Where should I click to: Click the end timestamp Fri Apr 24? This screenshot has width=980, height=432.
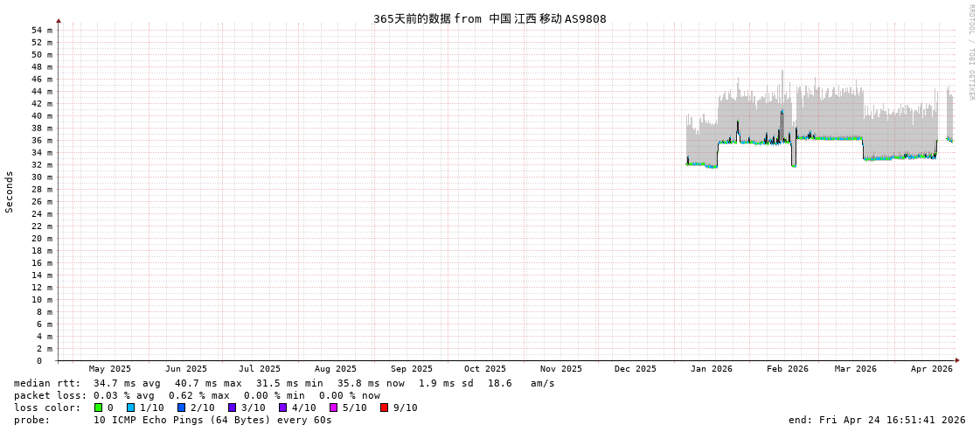point(877,420)
